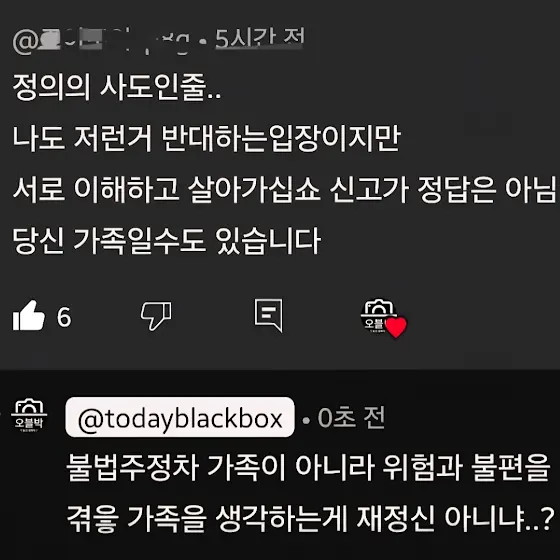
Task: Select the line 정의의 사도인줄..
Action: [116, 88]
